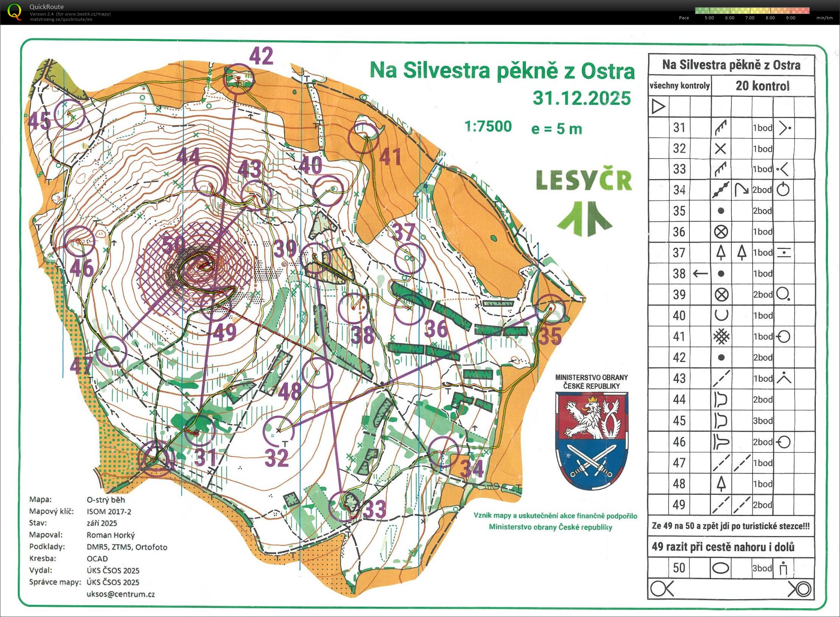Screen dimensions: 840x617
Task: Click the '5:00' pace label
Action: coord(709,18)
